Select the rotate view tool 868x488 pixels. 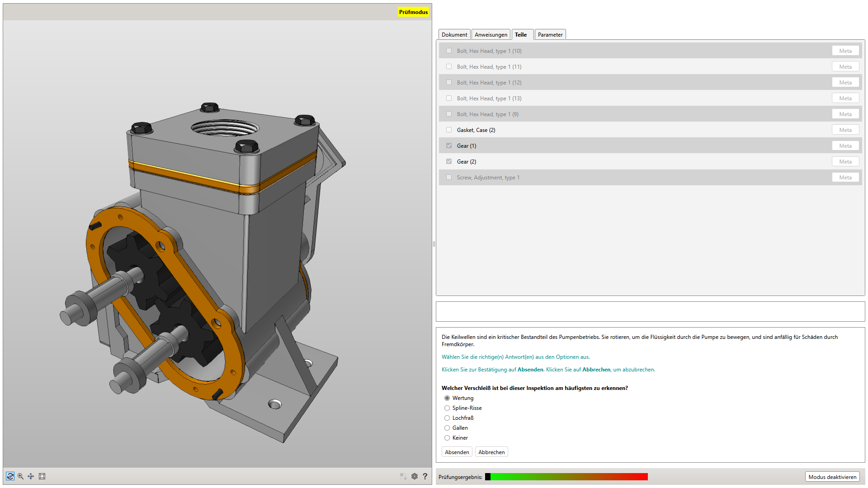point(10,476)
